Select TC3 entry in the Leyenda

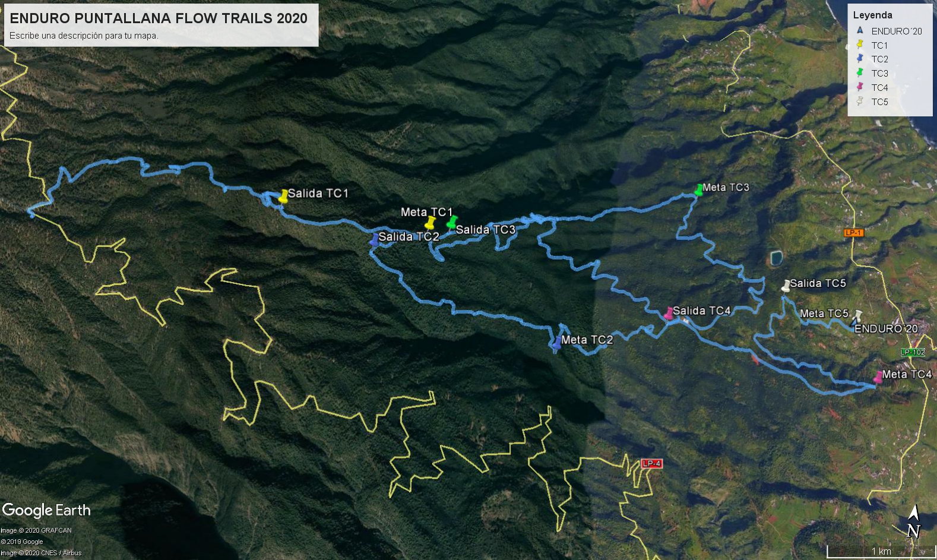point(872,73)
